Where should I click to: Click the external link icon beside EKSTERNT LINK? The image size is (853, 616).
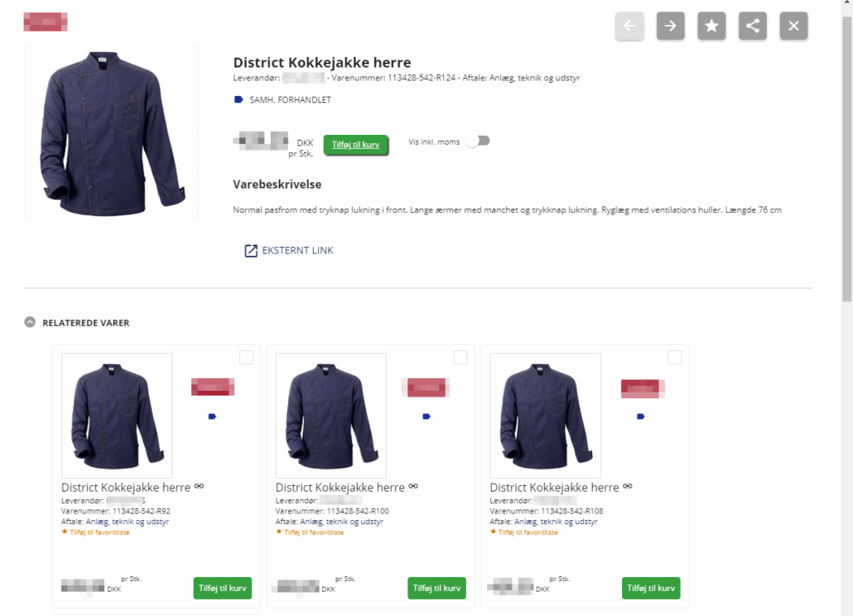(x=251, y=251)
